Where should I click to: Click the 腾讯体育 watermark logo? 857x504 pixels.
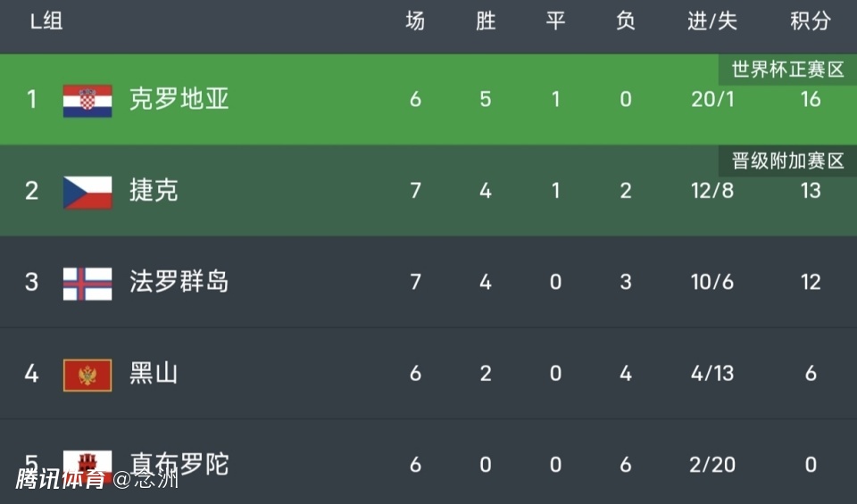point(59,479)
